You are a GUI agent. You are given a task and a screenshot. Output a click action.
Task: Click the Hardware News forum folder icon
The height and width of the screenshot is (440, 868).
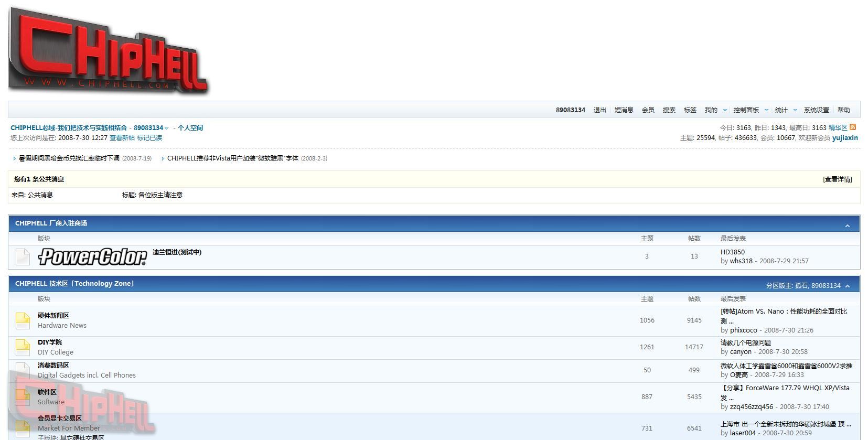[23, 320]
